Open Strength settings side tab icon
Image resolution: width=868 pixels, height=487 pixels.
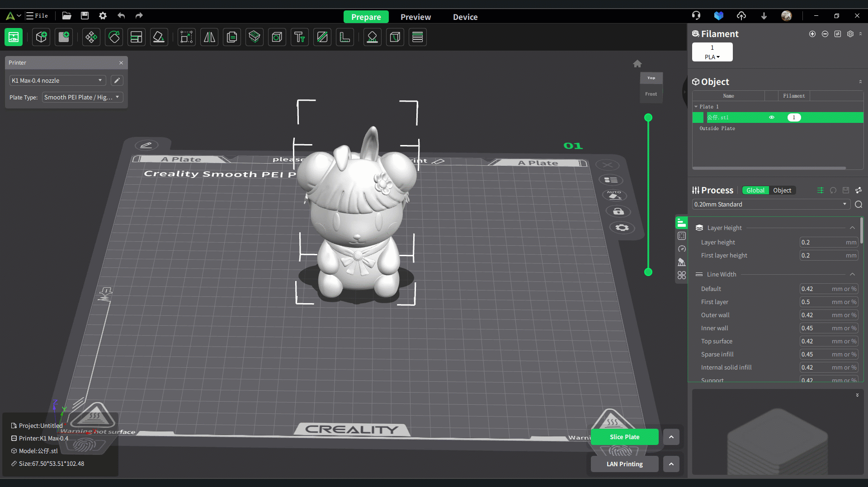(x=682, y=236)
